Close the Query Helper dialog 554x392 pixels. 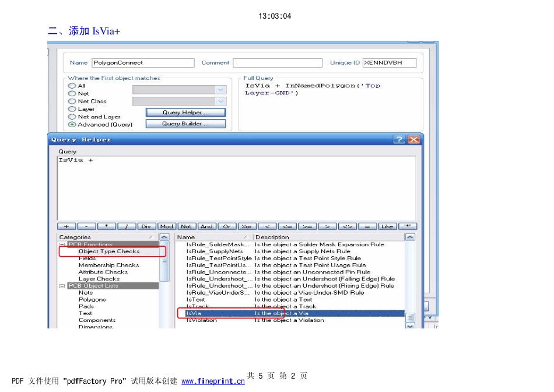click(x=413, y=139)
